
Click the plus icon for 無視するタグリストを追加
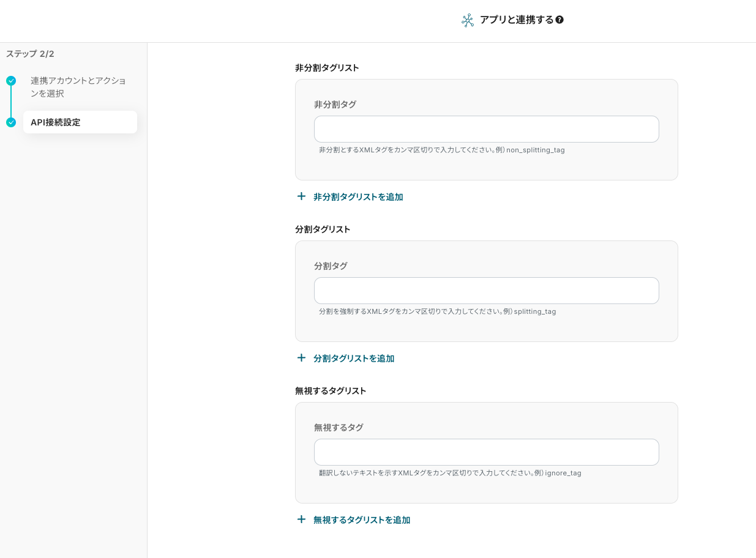click(301, 519)
